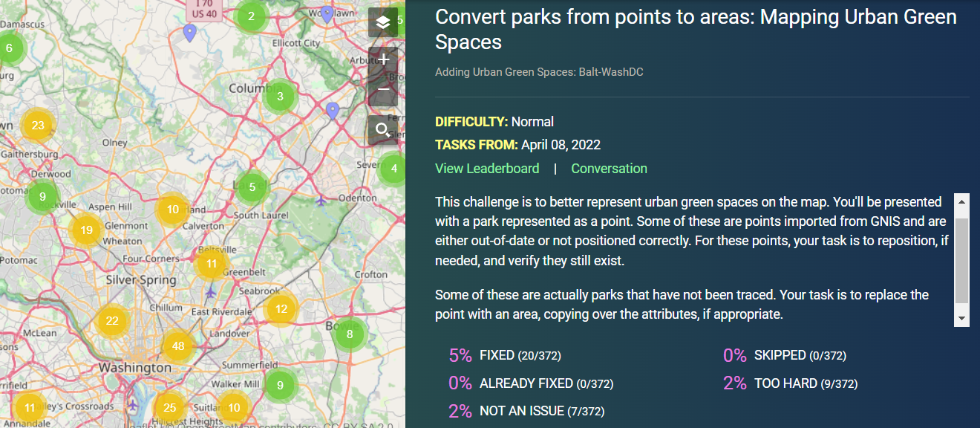Select the purple task pin east of Columbia

[x=333, y=111]
